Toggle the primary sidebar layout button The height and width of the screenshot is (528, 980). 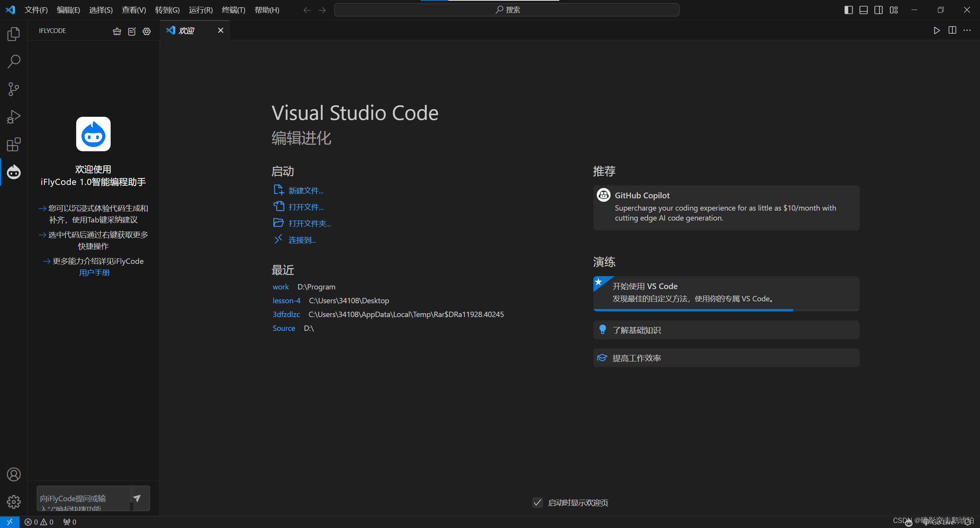[x=848, y=10]
